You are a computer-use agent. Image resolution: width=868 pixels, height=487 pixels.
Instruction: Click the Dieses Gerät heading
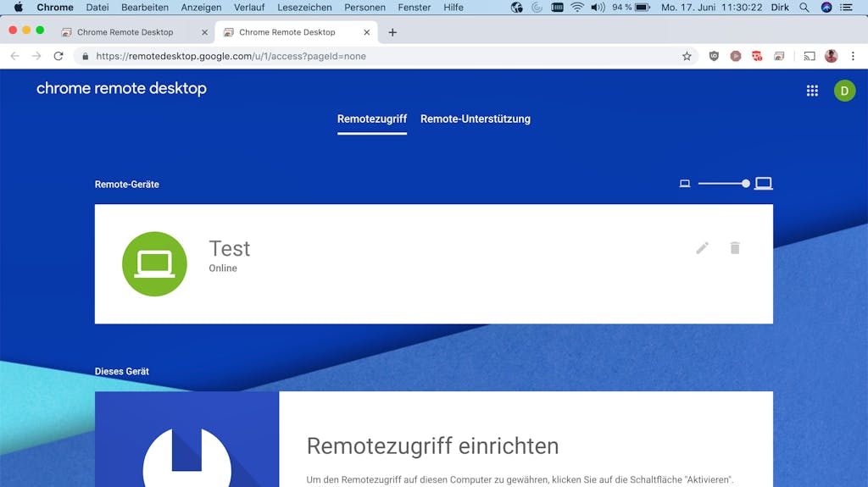(122, 371)
